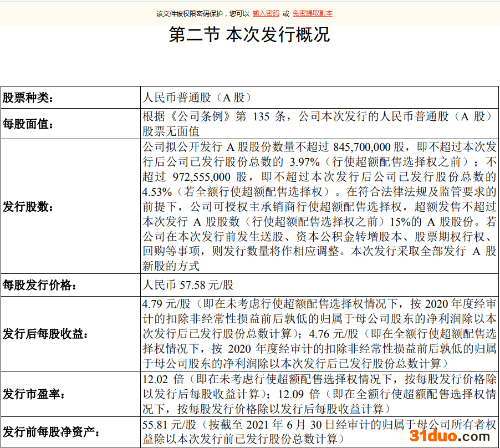Click the paragraph starting with 12.02 倍
Image resolution: width=500 pixels, height=448 pixels.
pos(319,394)
